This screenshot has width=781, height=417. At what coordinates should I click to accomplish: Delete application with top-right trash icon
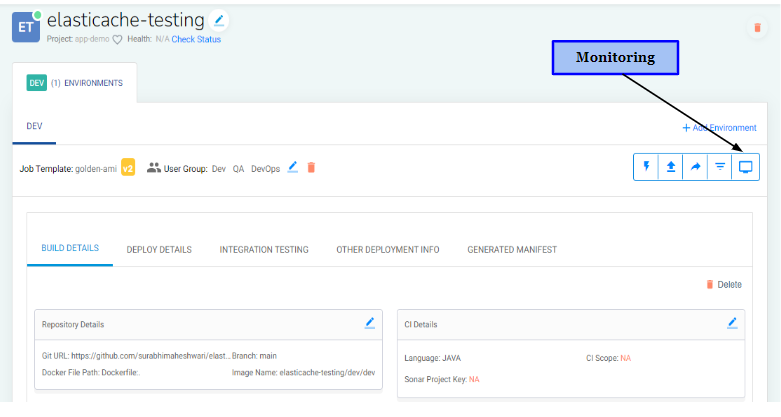[757, 27]
